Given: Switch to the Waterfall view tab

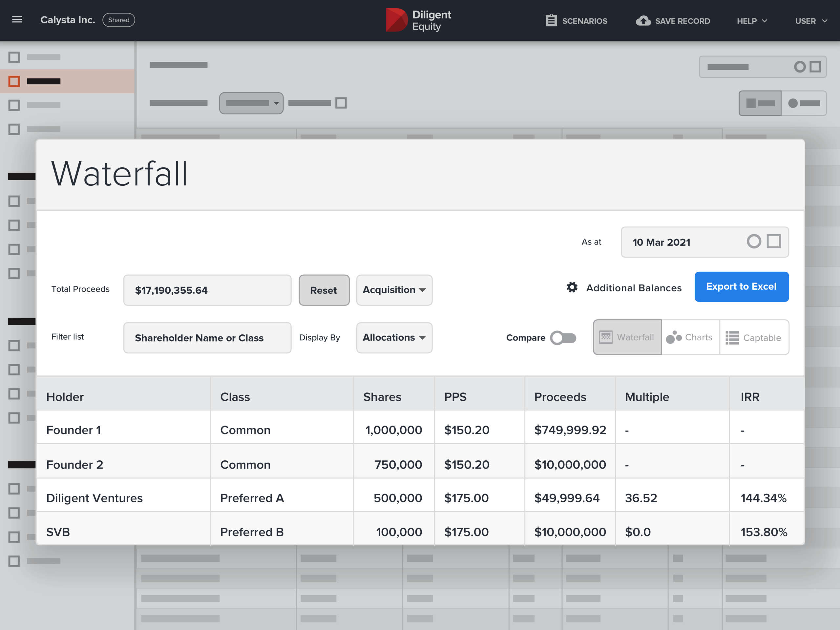Looking at the screenshot, I should 627,337.
